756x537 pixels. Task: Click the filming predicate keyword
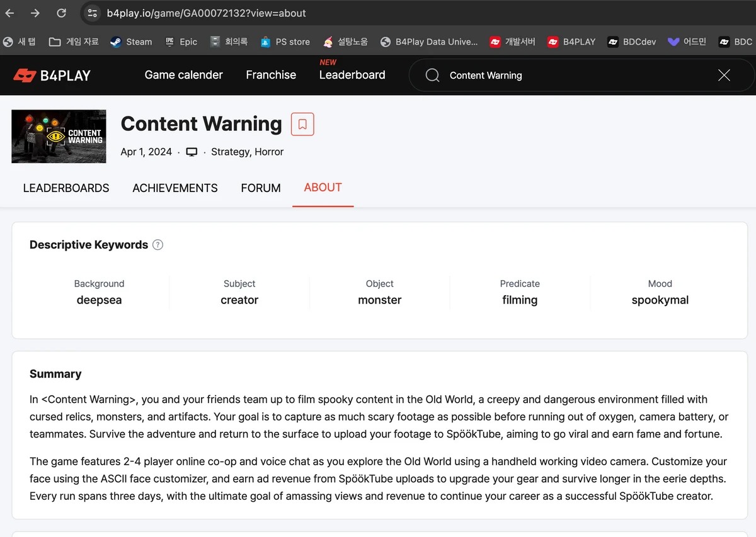click(x=520, y=300)
